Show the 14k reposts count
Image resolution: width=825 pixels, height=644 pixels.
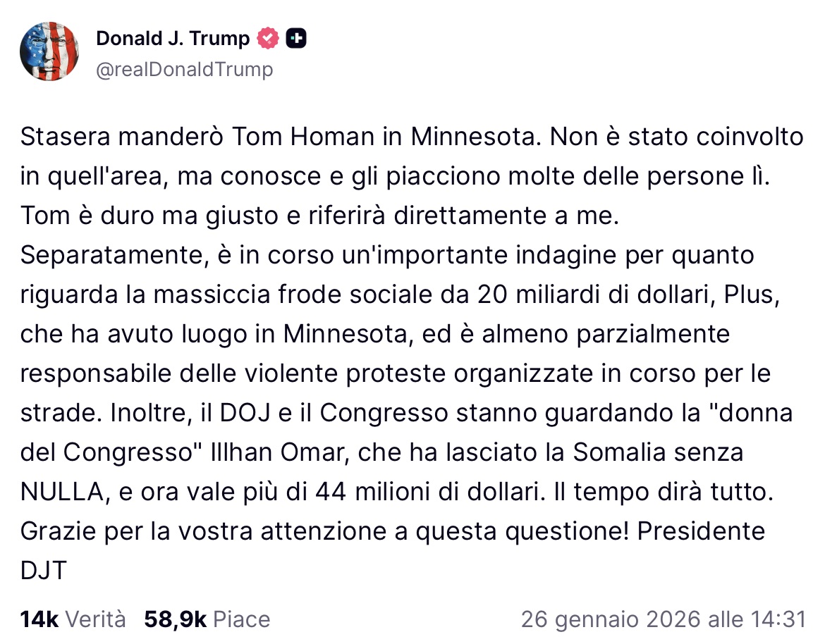click(39, 619)
